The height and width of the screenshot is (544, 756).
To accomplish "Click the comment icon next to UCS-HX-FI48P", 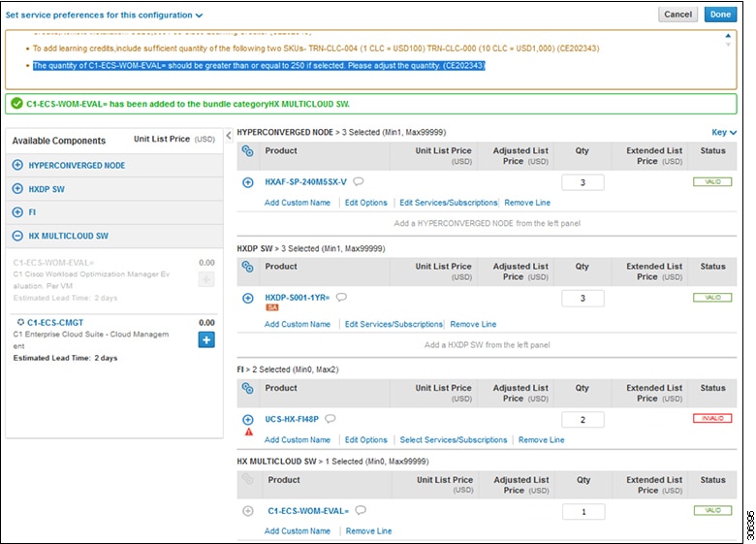I will click(331, 419).
